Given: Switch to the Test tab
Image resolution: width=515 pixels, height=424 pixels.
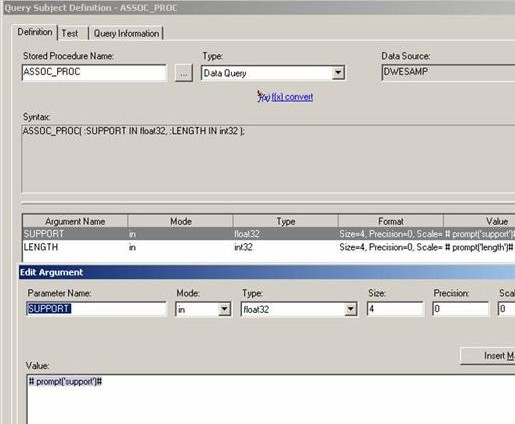Looking at the screenshot, I should pyautogui.click(x=70, y=33).
